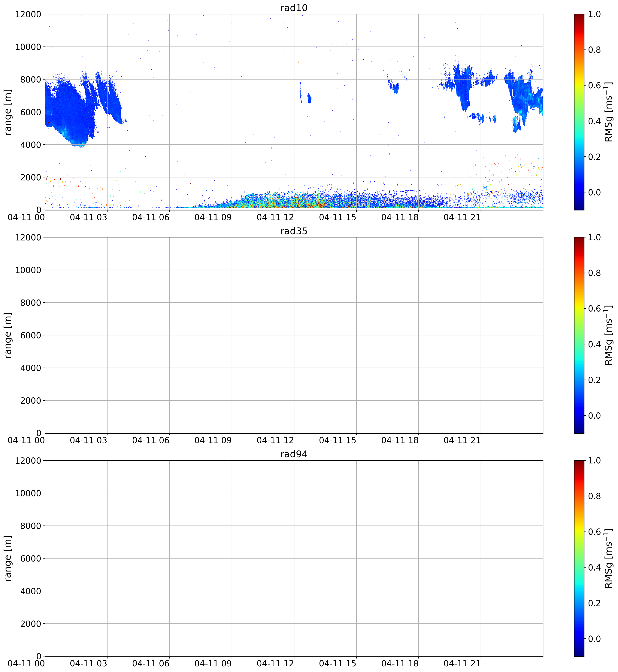Click the 0.8 tick on rad35 colorbar
The image size is (618, 672).
coord(595,273)
